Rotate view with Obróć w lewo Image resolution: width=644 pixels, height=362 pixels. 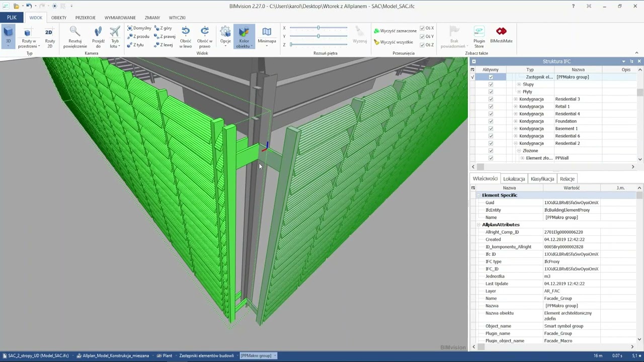186,37
